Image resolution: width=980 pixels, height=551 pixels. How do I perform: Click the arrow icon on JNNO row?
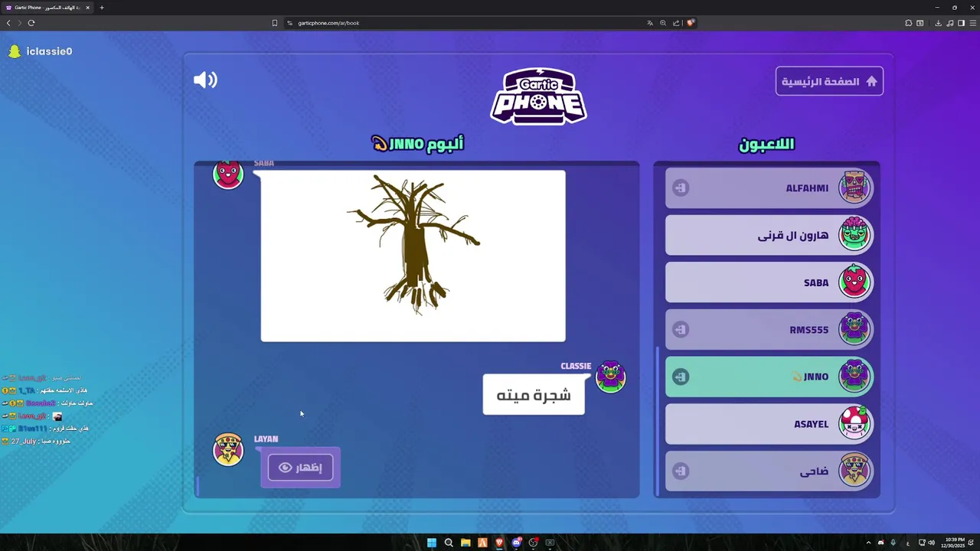[x=681, y=377]
